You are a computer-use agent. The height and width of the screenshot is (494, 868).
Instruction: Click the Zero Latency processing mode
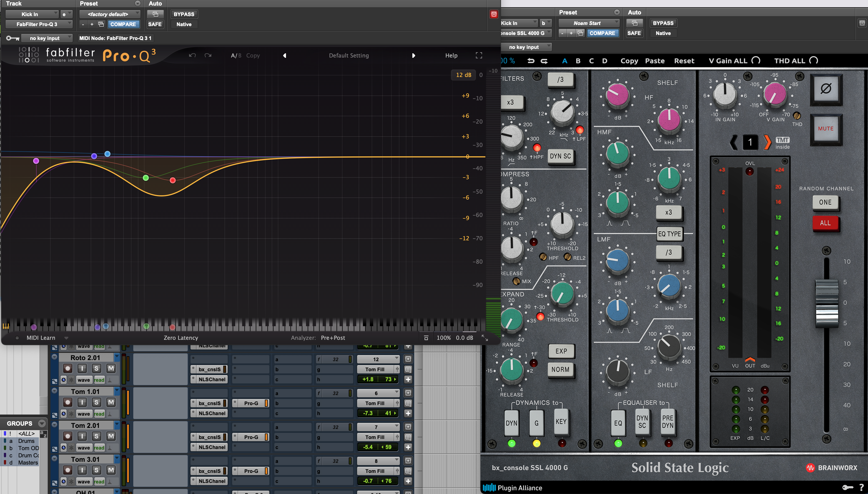pyautogui.click(x=181, y=338)
